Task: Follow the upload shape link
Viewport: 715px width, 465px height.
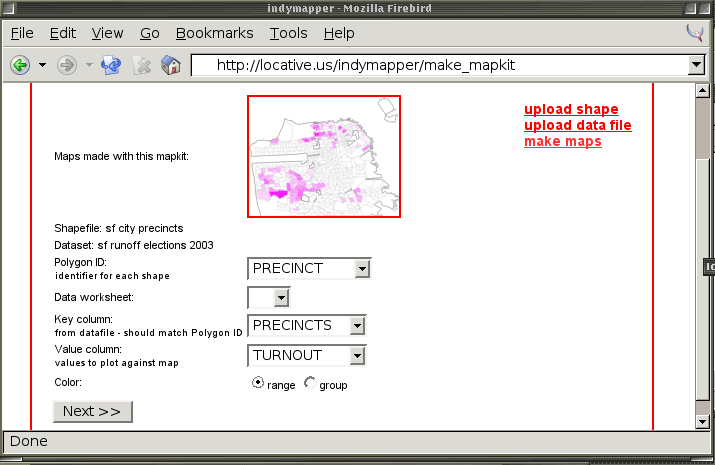Action: [x=571, y=109]
